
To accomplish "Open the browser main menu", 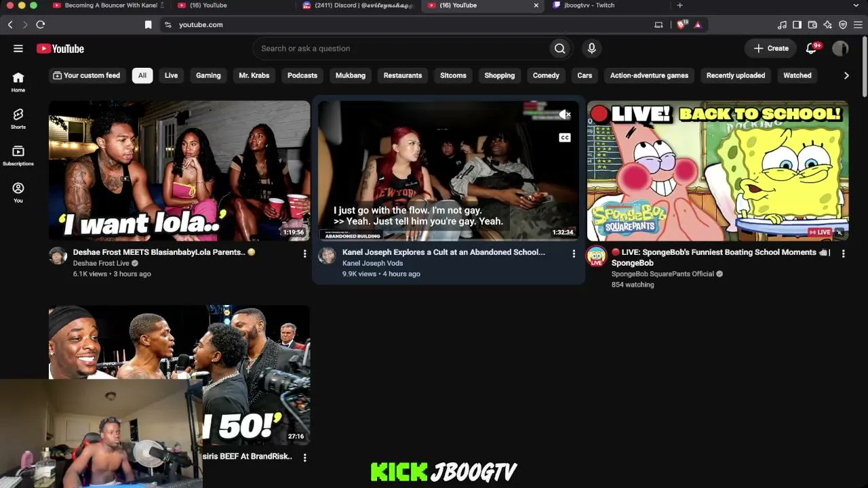I will coord(858,24).
